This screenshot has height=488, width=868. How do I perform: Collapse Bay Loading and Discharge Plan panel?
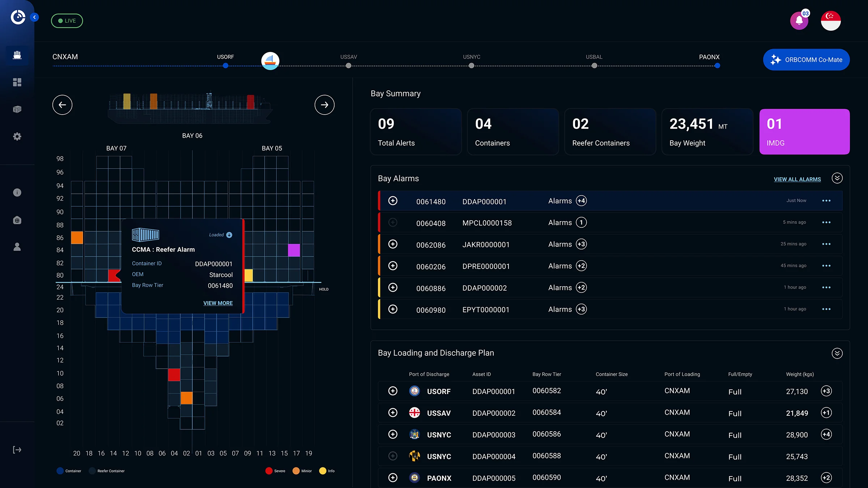837,353
